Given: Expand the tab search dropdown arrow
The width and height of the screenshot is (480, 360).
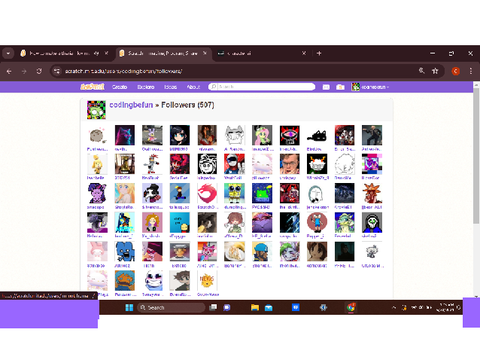Looking at the screenshot, I should click(8, 53).
